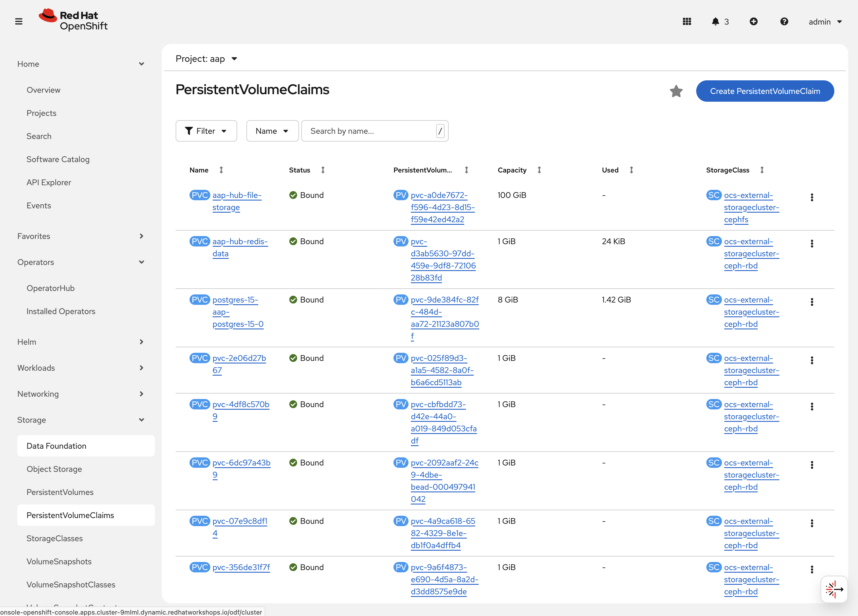This screenshot has height=616, width=858.
Task: Click Create PersistentVolumeClaim button
Action: tap(765, 91)
